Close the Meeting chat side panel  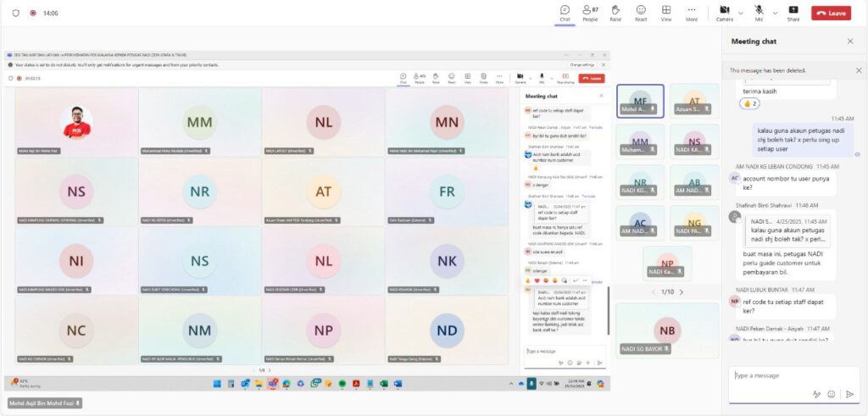pos(850,41)
